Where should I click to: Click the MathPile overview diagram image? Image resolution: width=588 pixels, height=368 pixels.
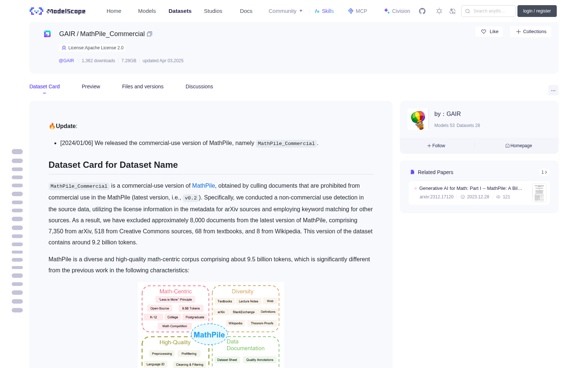(211, 325)
